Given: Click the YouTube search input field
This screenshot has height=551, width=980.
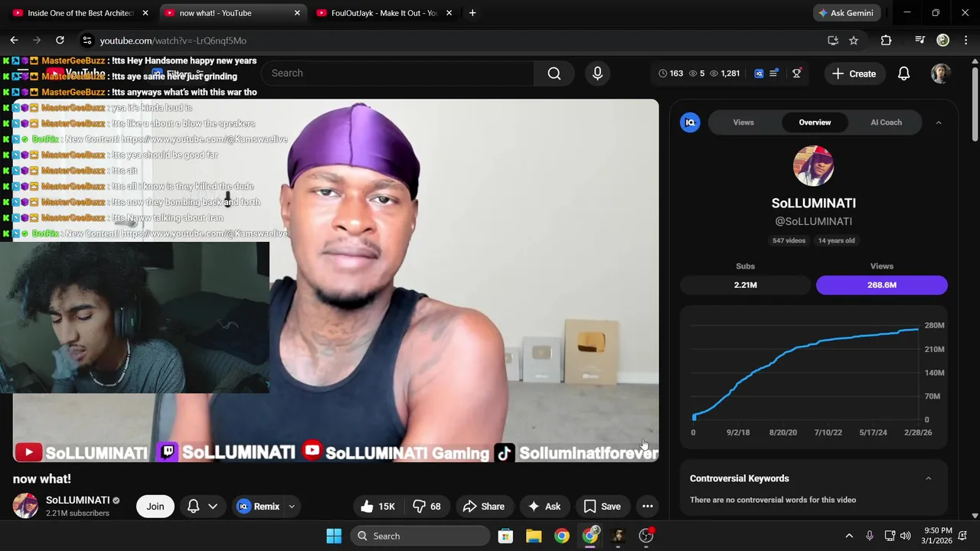Looking at the screenshot, I should [398, 73].
